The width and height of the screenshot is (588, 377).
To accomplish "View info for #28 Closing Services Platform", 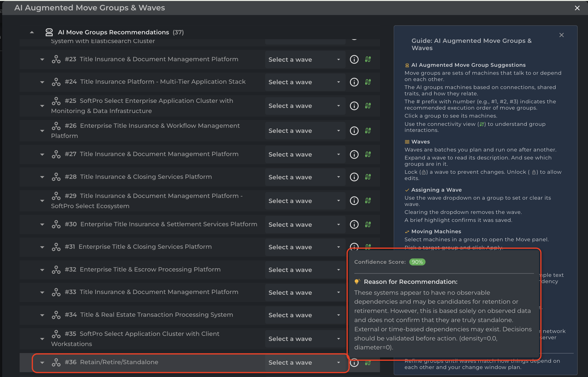I will point(354,177).
